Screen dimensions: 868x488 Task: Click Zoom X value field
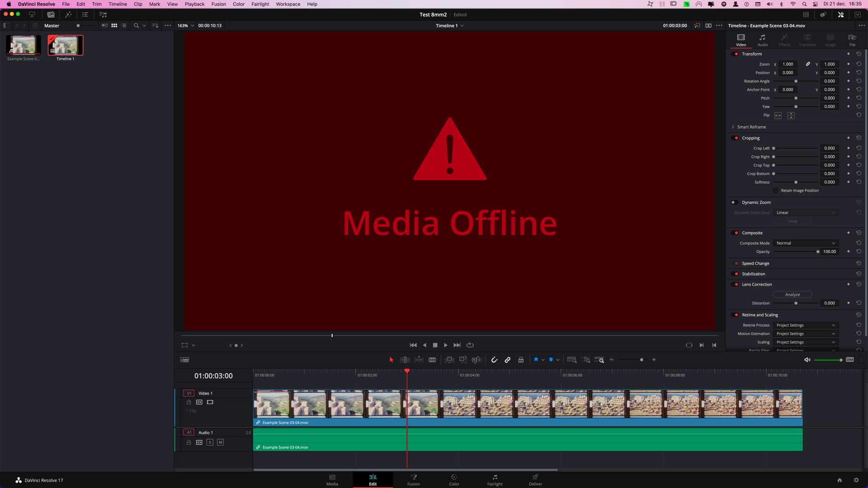click(x=788, y=64)
